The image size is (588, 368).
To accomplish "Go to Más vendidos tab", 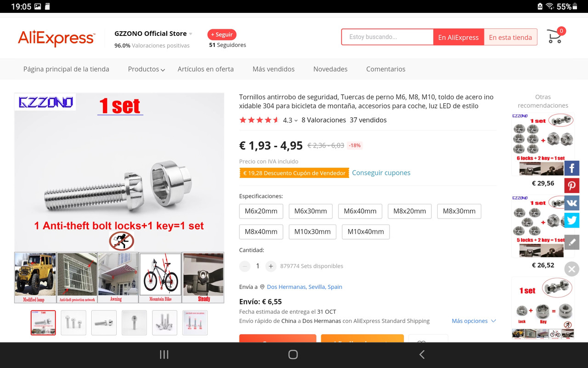I will (x=273, y=69).
